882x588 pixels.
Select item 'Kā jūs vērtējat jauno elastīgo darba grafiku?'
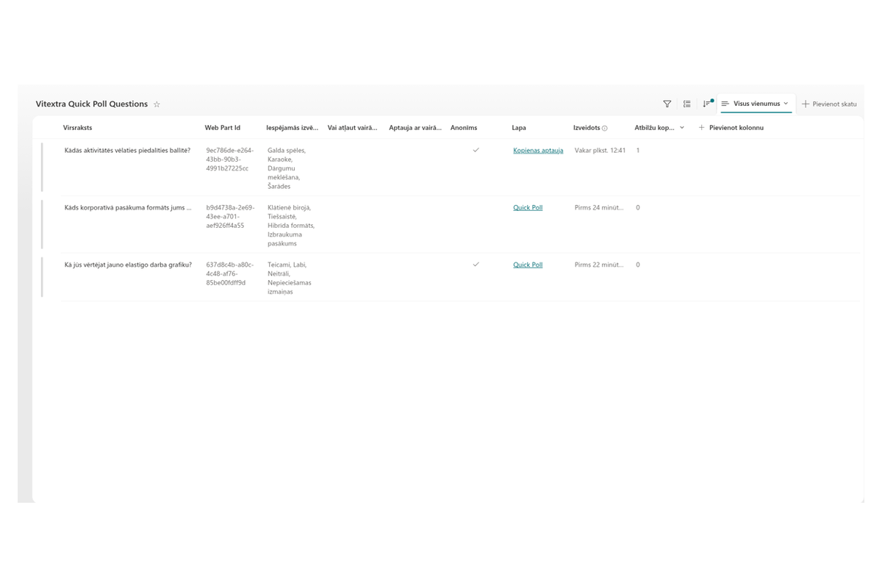pyautogui.click(x=128, y=265)
